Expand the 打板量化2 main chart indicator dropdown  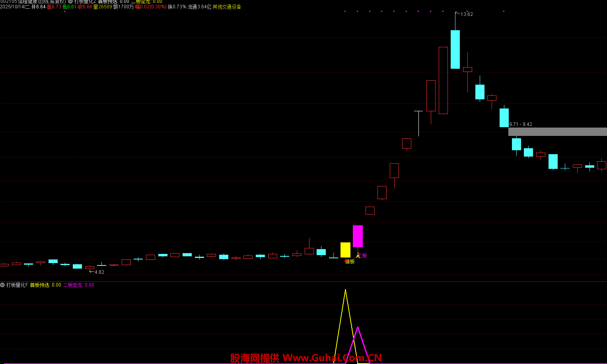pos(70,2)
